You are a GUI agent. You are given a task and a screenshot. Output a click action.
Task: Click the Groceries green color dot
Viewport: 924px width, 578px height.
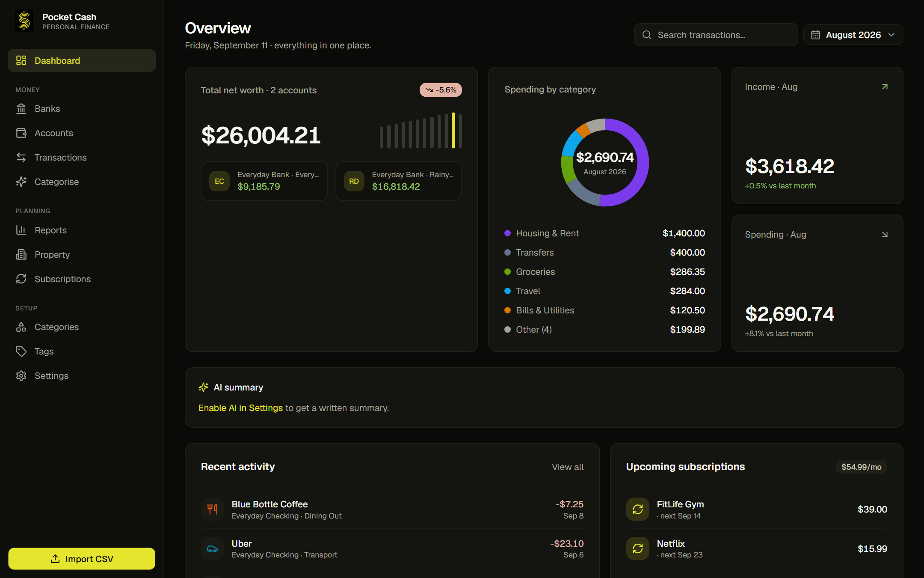click(x=507, y=272)
